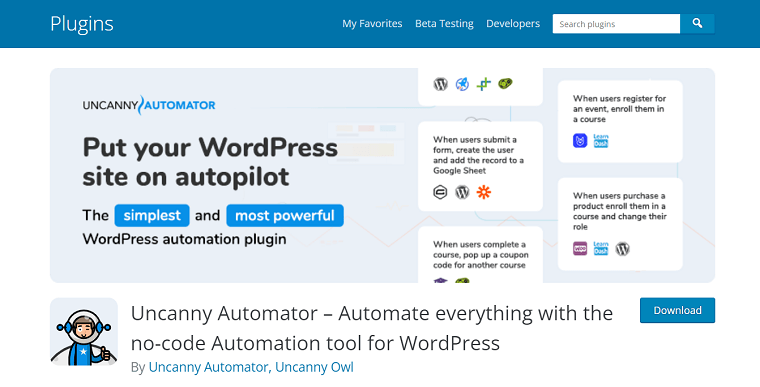Click the green-blue plus cross icon
Screen dimensions: 760x387
pos(484,84)
